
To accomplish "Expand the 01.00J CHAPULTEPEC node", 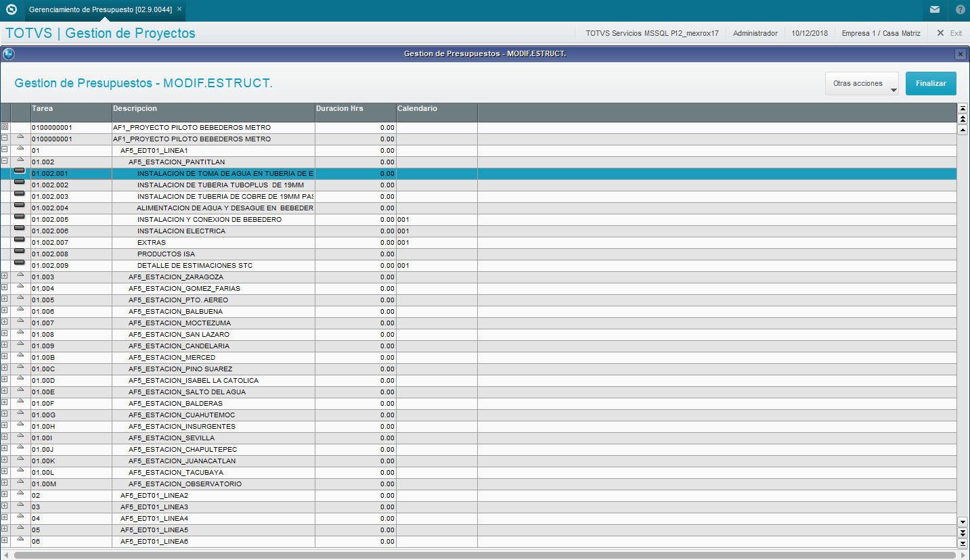I will click(x=5, y=448).
